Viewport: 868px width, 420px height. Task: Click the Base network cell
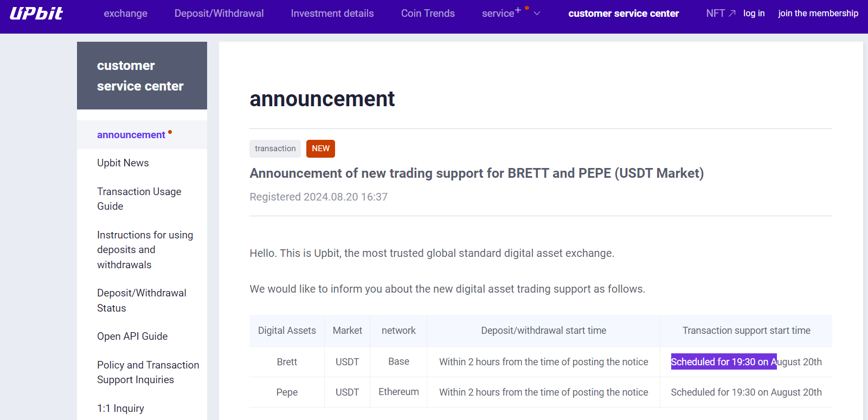(398, 361)
